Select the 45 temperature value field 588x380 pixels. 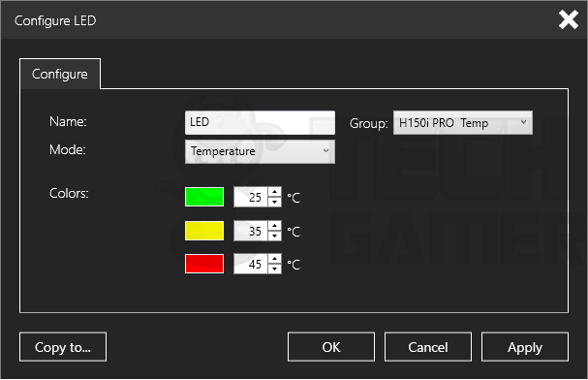tap(251, 264)
